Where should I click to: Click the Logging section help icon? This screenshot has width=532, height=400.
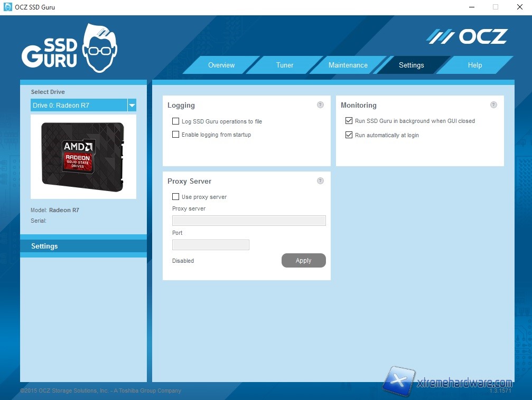pyautogui.click(x=320, y=105)
